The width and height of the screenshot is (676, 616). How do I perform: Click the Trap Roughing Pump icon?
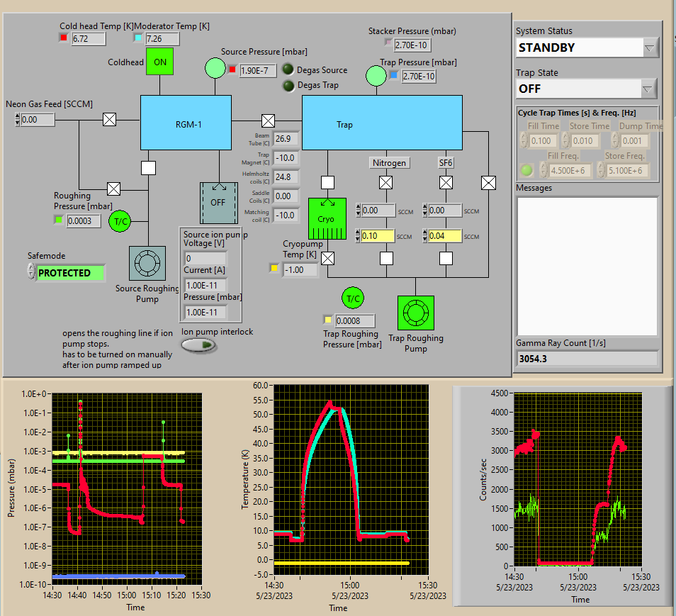(415, 313)
